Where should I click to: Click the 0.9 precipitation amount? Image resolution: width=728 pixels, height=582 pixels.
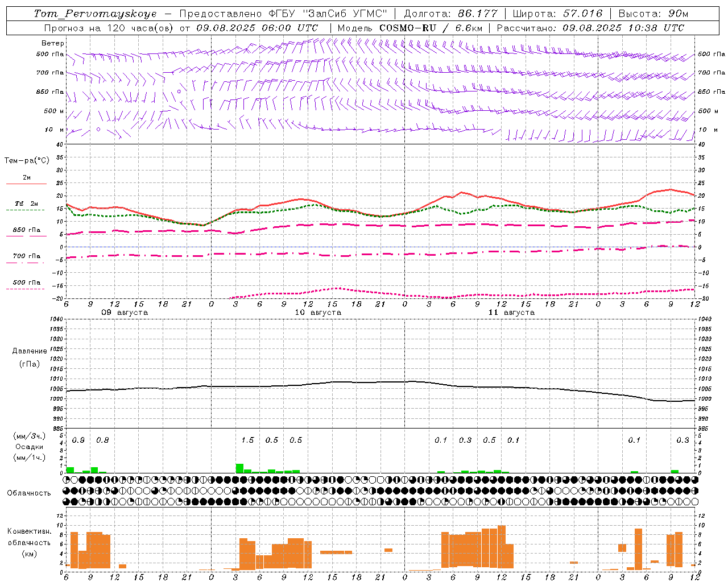[x=78, y=440]
